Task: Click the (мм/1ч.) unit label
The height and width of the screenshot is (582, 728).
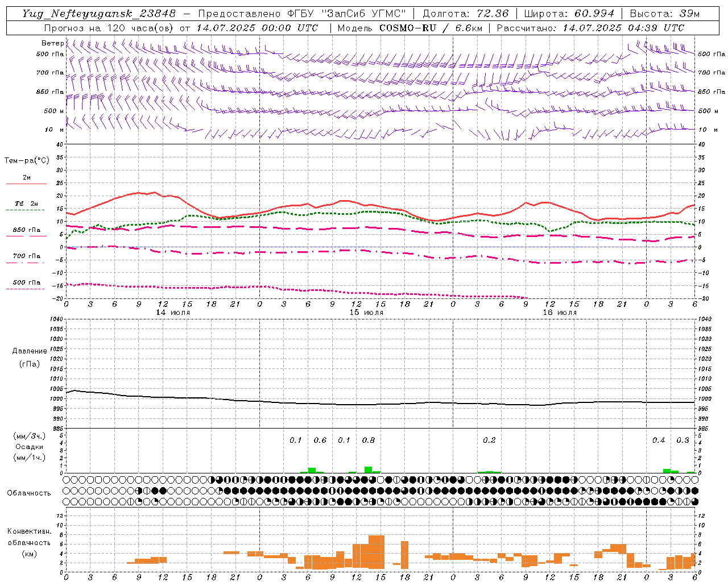Action: (x=29, y=458)
